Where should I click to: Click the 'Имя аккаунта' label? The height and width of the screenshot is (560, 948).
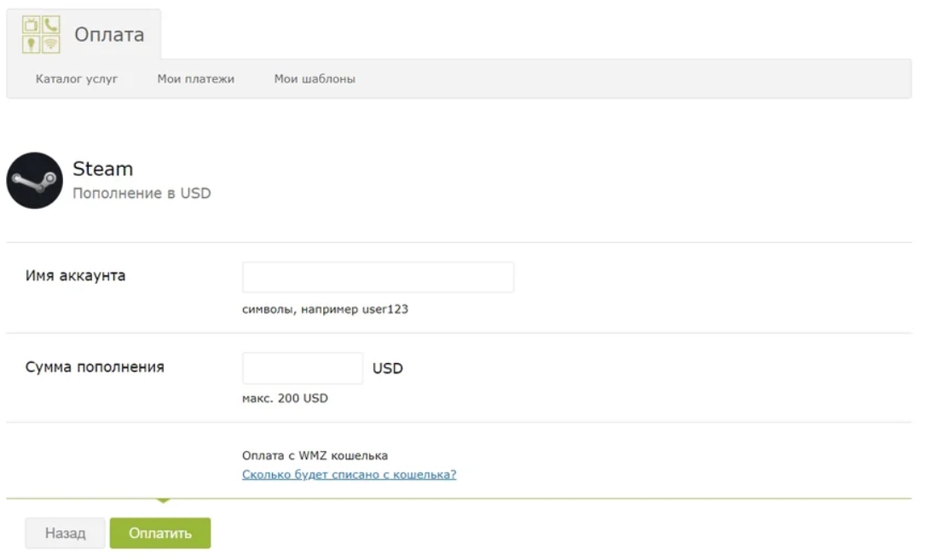pyautogui.click(x=75, y=275)
